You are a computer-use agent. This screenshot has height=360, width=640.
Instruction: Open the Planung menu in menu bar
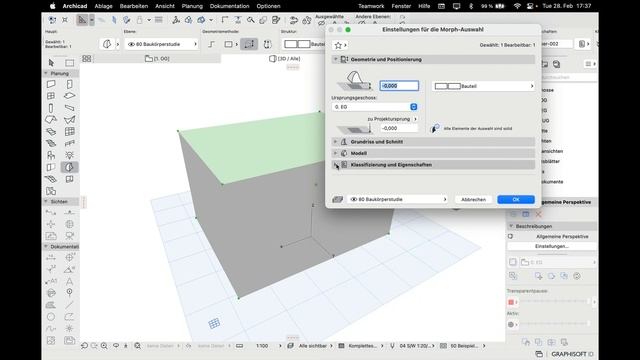(x=192, y=6)
